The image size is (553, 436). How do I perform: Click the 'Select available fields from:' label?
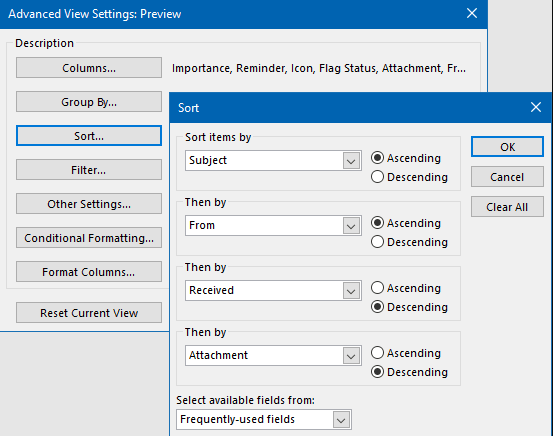[245, 400]
